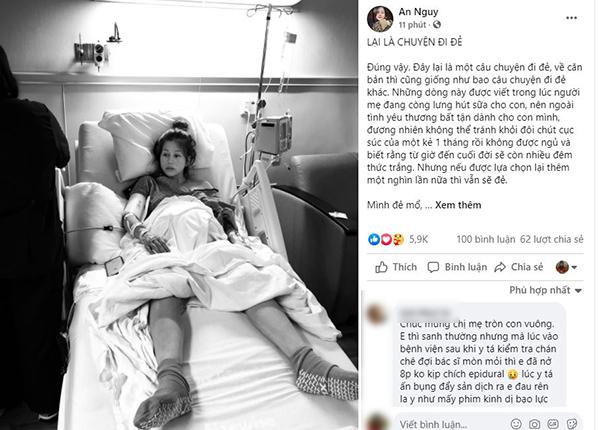
Task: View the 62 lượt chia sẻ shares
Action: pos(551,239)
